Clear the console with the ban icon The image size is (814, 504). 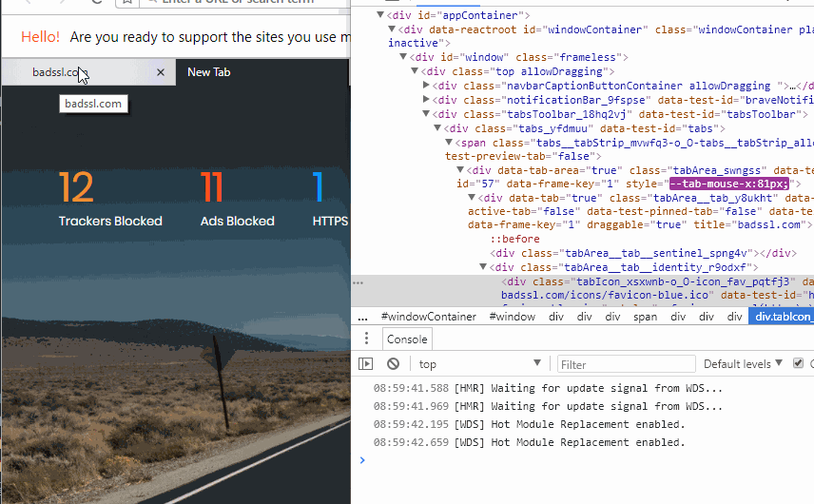393,364
